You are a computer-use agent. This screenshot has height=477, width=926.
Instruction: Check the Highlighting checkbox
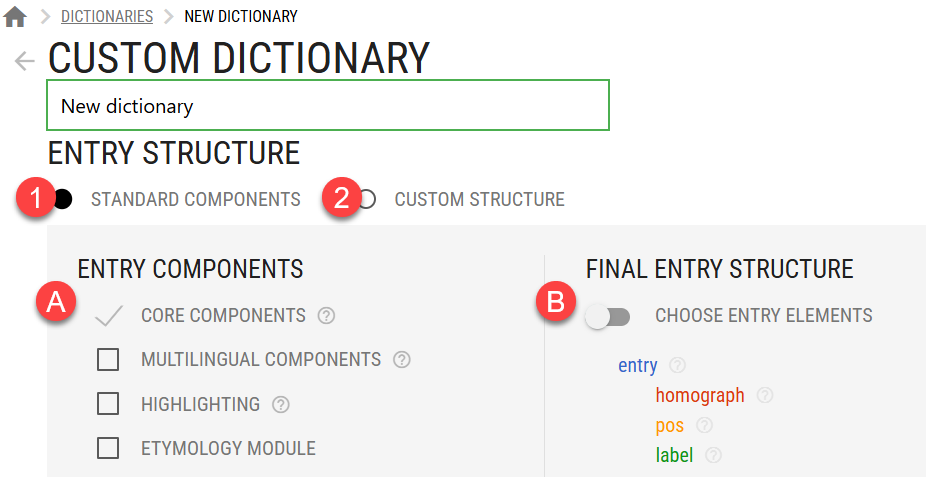tap(107, 404)
